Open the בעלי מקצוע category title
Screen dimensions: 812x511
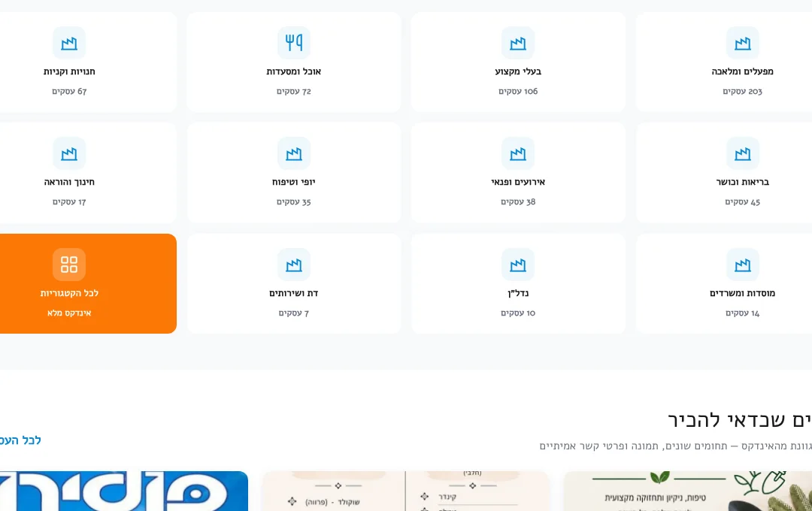518,71
